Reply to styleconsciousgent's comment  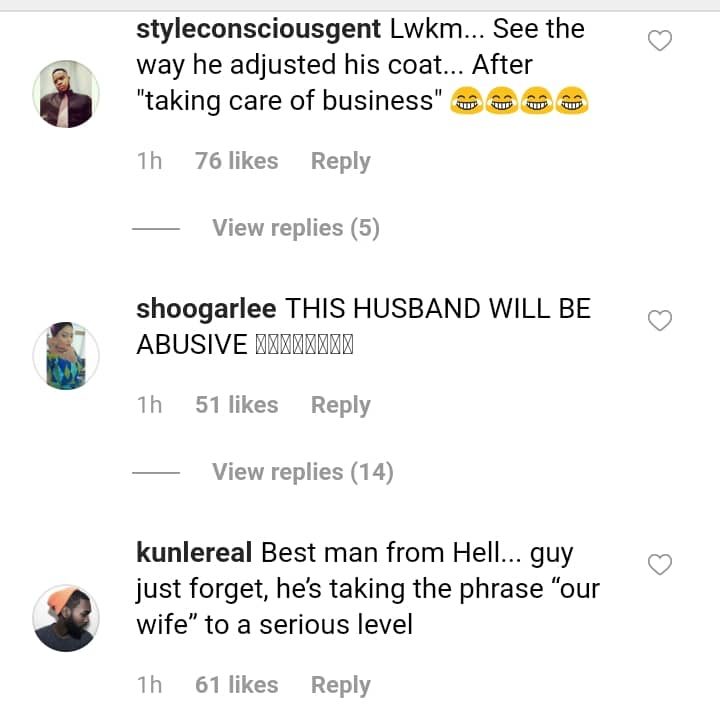[x=340, y=161]
